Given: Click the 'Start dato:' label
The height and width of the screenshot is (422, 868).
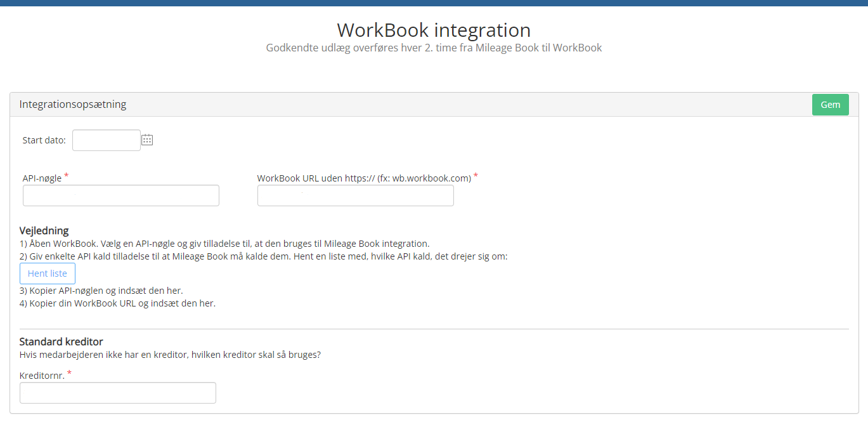Looking at the screenshot, I should coord(44,140).
